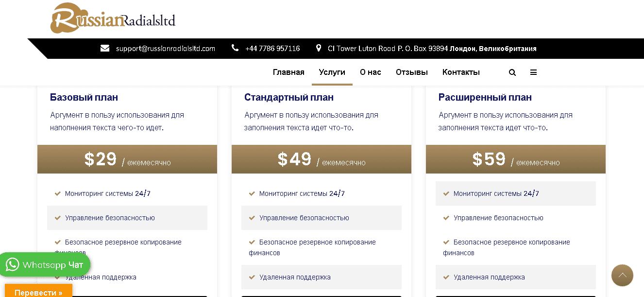Click the $49 ежемесячно price banner
644x297 pixels.
pos(321,159)
